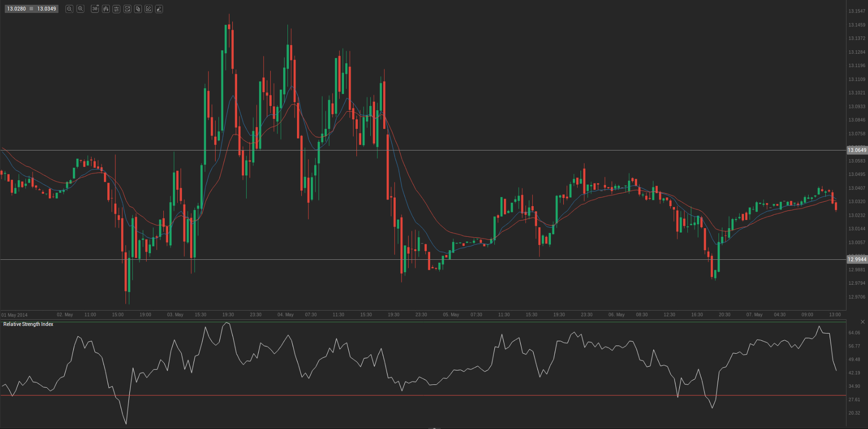868x429 pixels.
Task: Open the 30-minute timeframe selector
Action: tap(95, 9)
